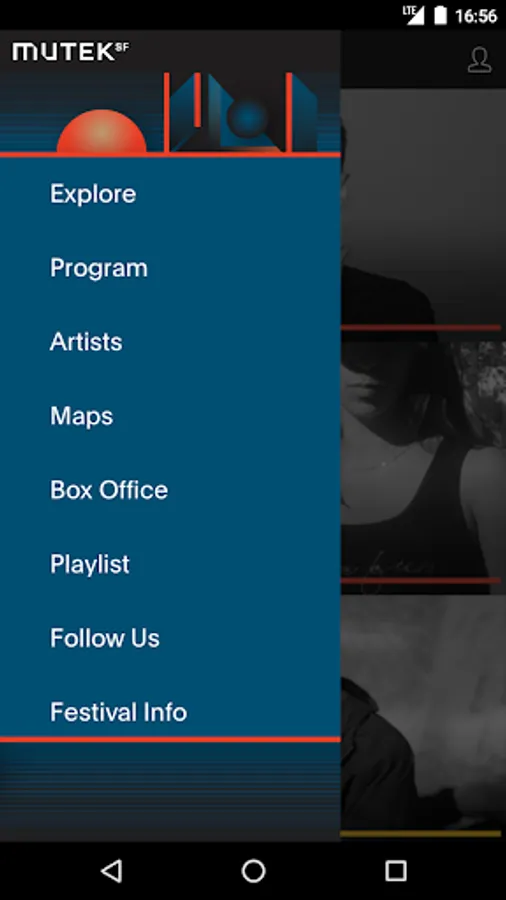Tap the LTE signal indicator
This screenshot has height=900, width=506.
tap(412, 15)
